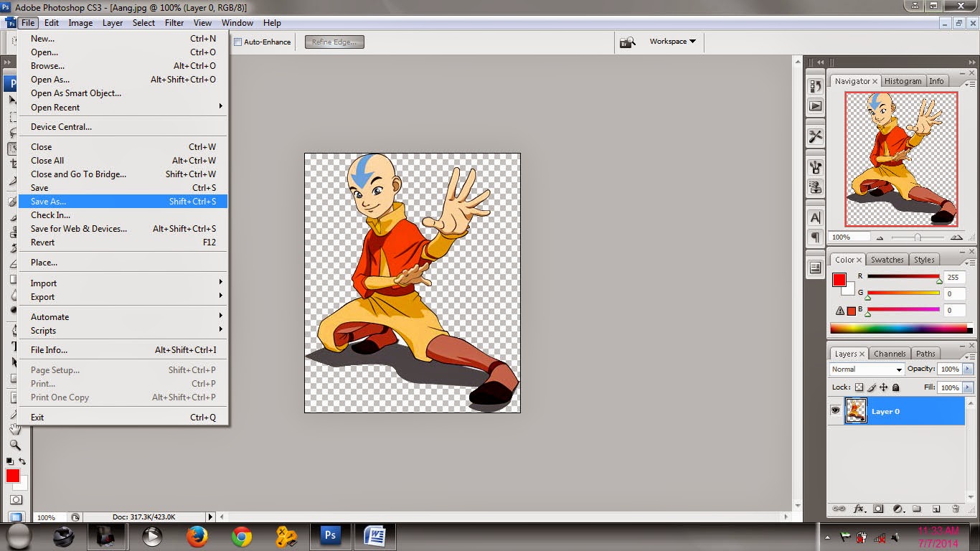The width and height of the screenshot is (980, 551).
Task: Select the Move tool
Action: 11,100
